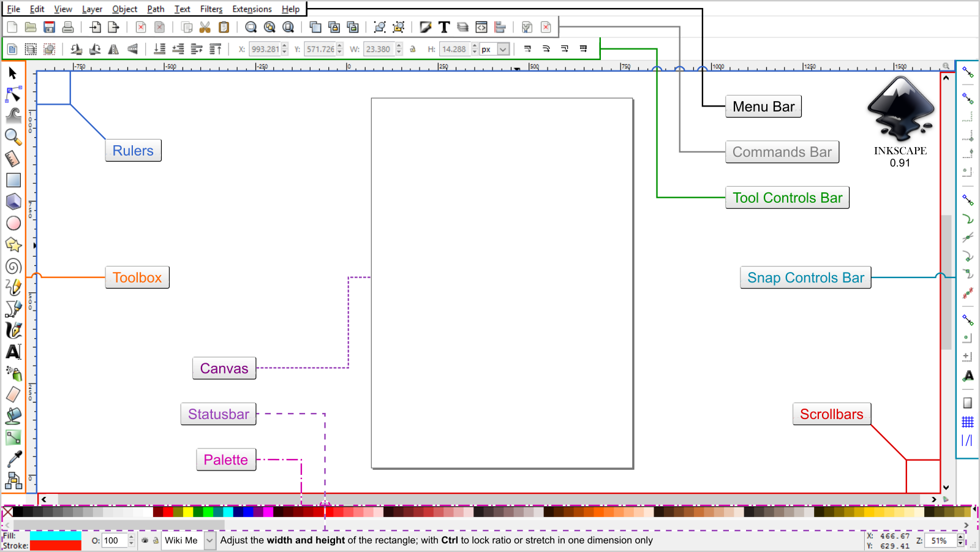Open the Path menu

tap(156, 9)
